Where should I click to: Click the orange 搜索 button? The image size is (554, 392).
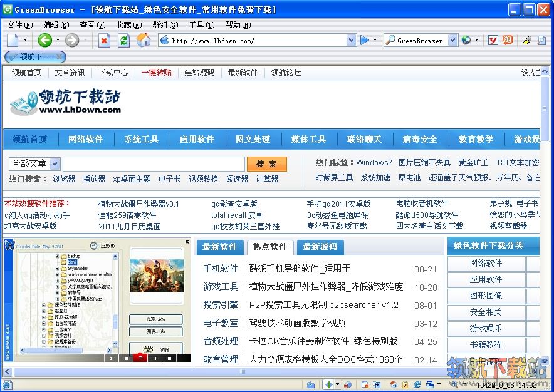[267, 164]
